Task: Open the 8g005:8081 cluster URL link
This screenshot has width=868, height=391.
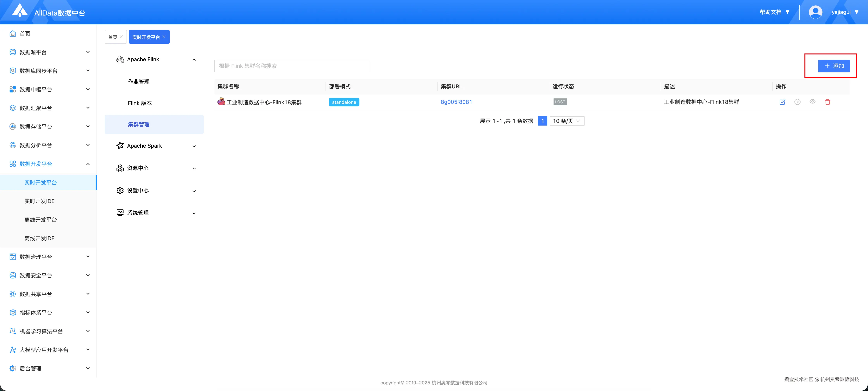Action: point(456,102)
